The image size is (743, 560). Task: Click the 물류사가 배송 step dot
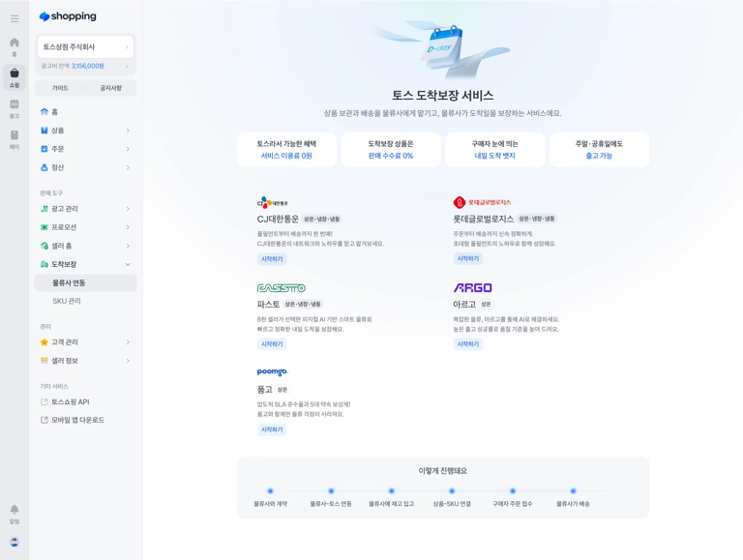pos(573,490)
